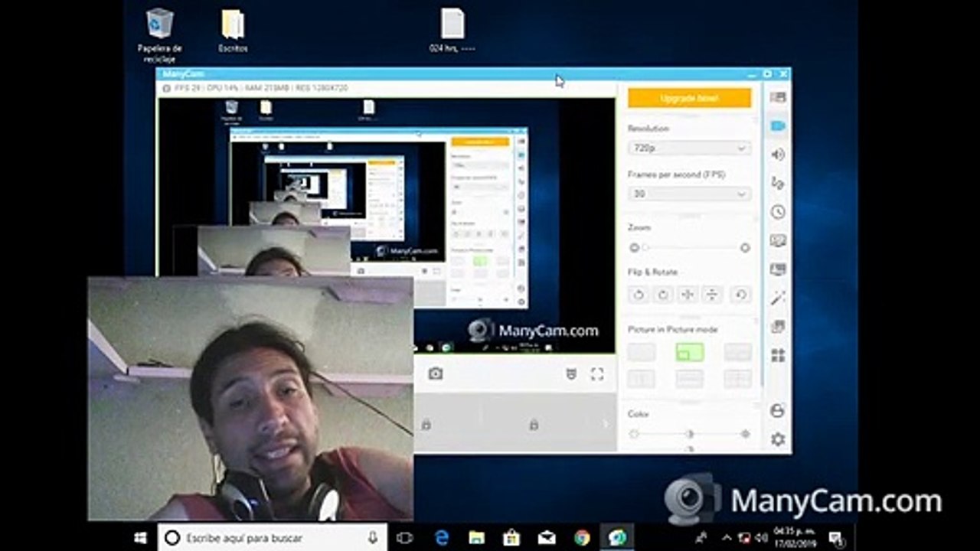This screenshot has width=980, height=551.
Task: Flip video vertically in Flip & Rotate
Action: (712, 294)
